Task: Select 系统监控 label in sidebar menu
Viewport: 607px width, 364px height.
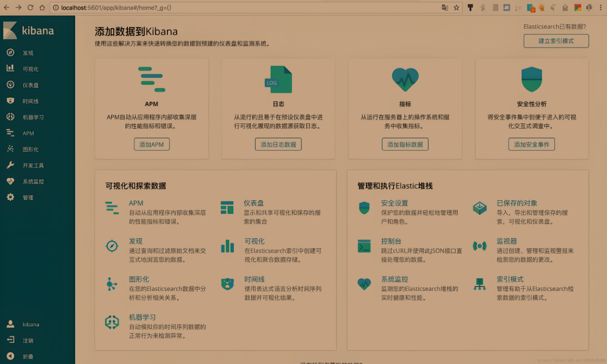Action: (x=33, y=182)
